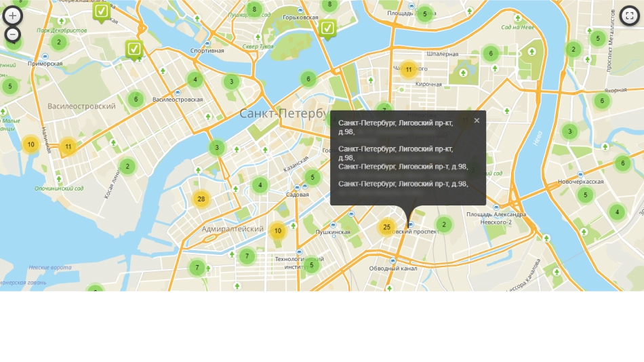Click green checkmark marker near Горьковская
The width and height of the screenshot is (644, 362).
(x=327, y=28)
